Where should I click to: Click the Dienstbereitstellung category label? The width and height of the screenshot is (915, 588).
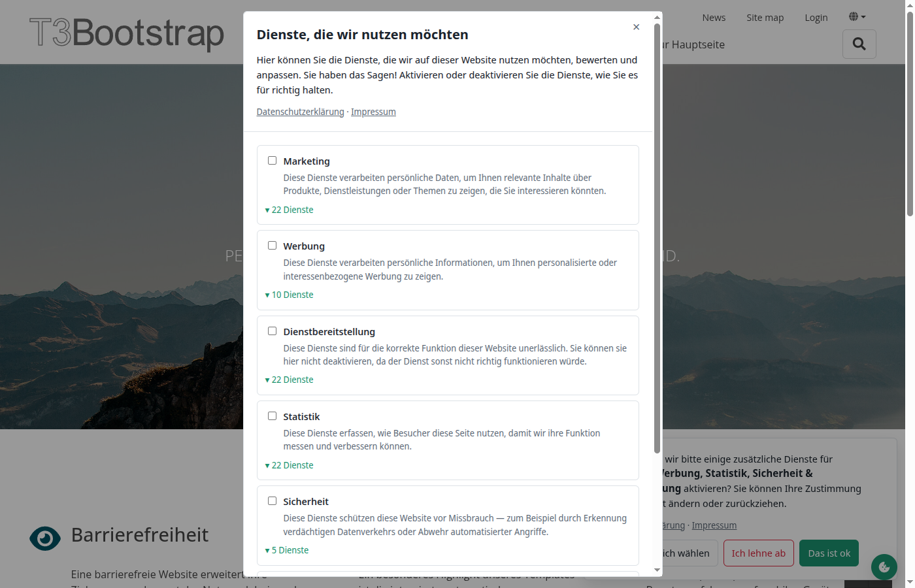[x=329, y=332]
